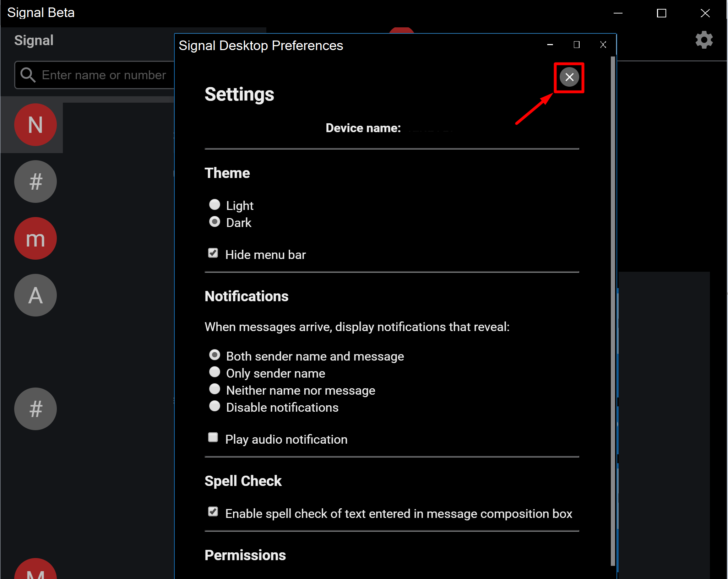Close Settings using the highlighted circular X icon
Viewport: 728px width, 579px height.
click(569, 77)
